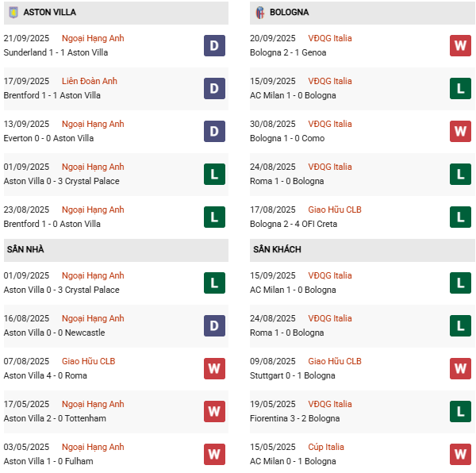Open the Aston Villa 2-0 Tottenham match
Image resolution: width=476 pixels, height=473 pixels.
[55, 419]
